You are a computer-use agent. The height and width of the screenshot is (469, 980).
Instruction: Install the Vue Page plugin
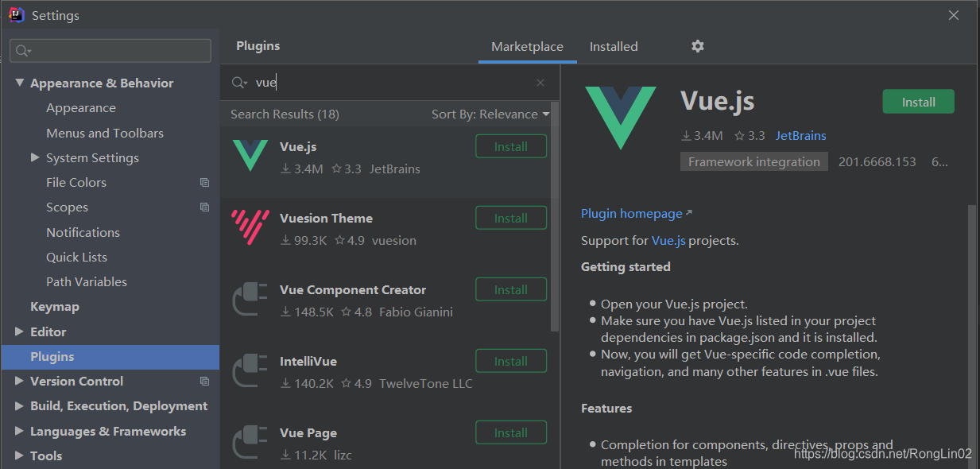[x=511, y=432]
